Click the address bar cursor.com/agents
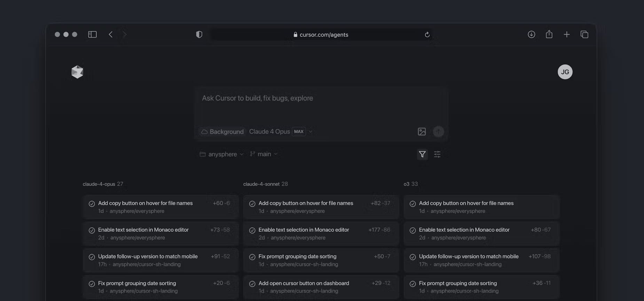Viewport: 644px width, 301px height. click(321, 34)
